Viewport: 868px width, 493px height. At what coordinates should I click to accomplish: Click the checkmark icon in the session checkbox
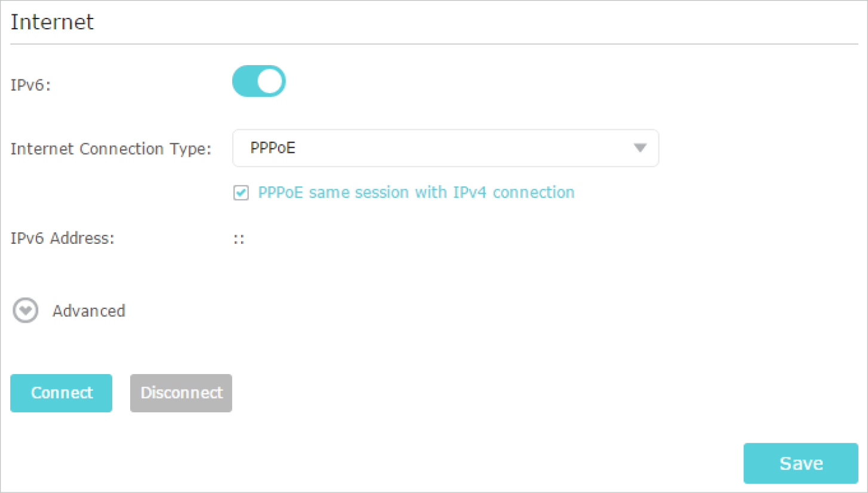point(241,192)
